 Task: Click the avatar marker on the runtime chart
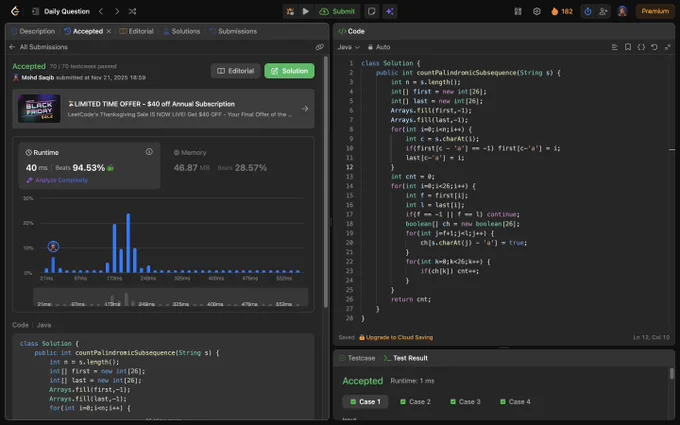pyautogui.click(x=53, y=247)
